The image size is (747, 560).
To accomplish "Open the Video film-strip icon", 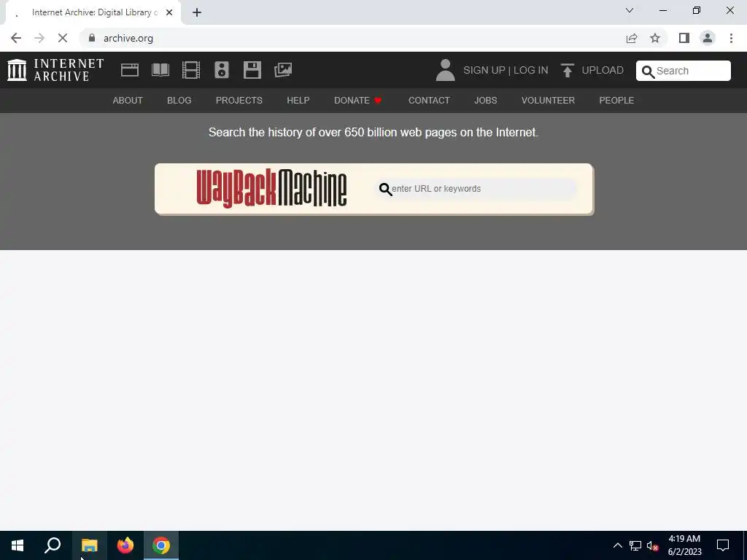I will [x=191, y=71].
